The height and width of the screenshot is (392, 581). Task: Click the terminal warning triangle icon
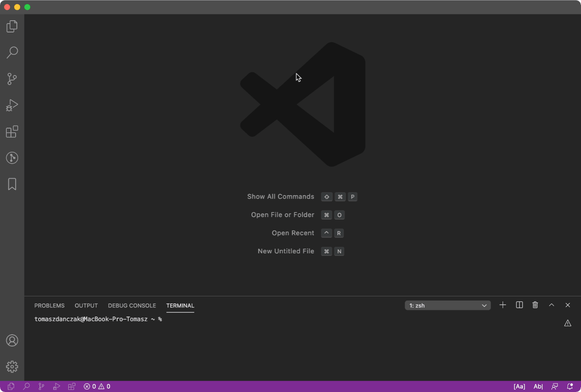568,323
